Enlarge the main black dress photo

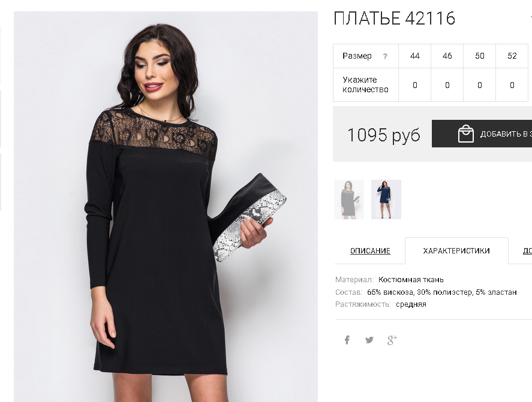tap(166, 207)
